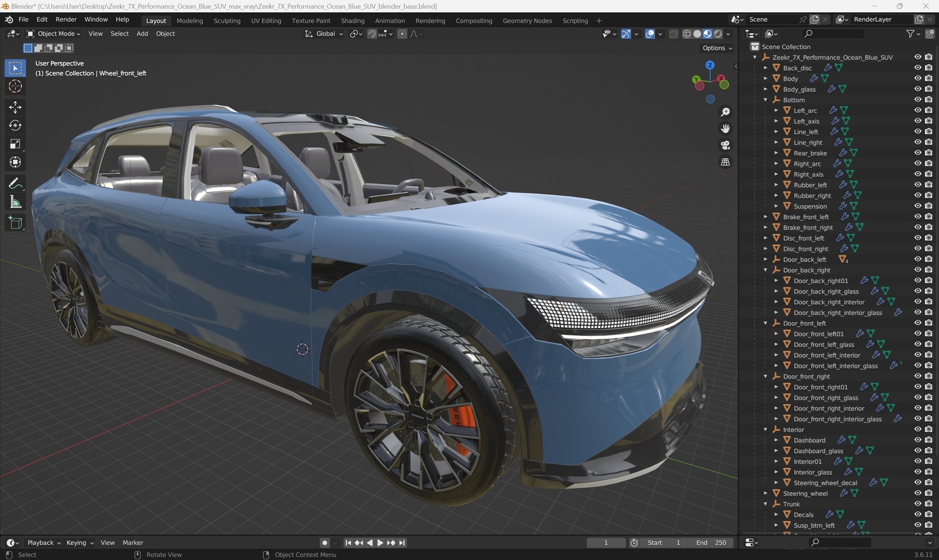939x560 pixels.
Task: Activate the 3D Cursor tool
Action: click(x=15, y=86)
